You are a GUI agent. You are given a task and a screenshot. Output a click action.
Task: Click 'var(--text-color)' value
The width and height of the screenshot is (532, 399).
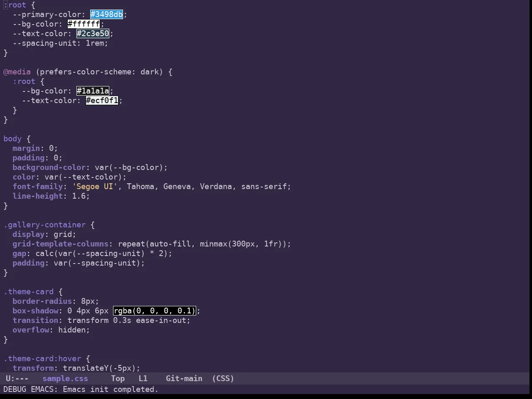[x=84, y=177]
